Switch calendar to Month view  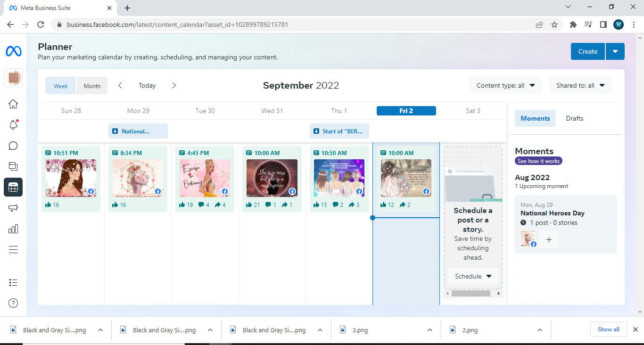point(92,86)
